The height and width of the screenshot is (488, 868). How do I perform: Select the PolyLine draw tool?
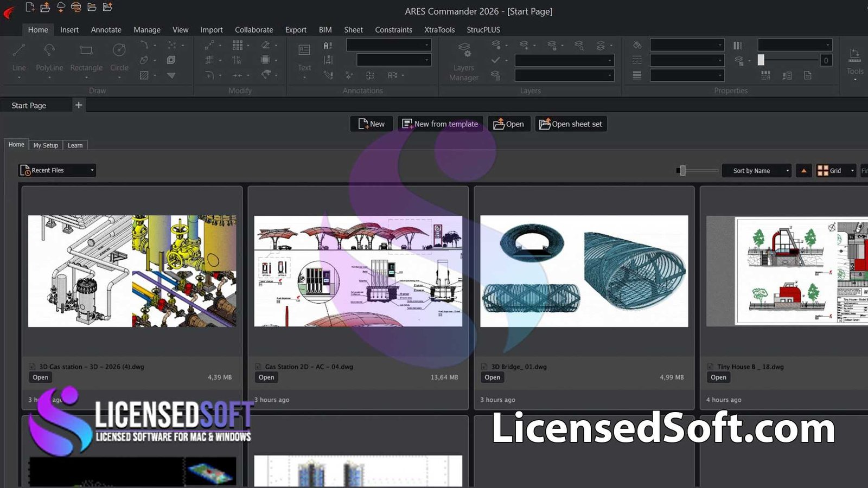pos(49,57)
